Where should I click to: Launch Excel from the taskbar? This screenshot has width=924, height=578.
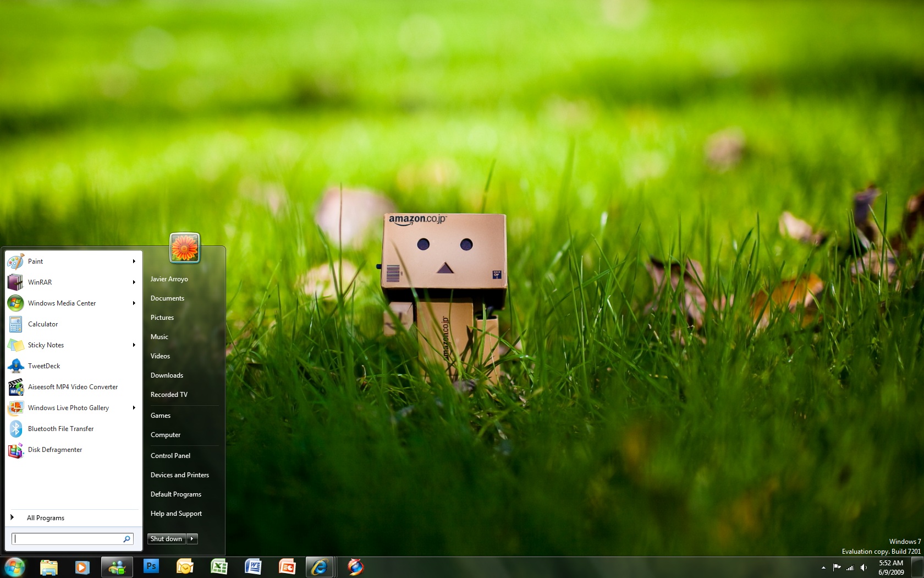point(219,566)
